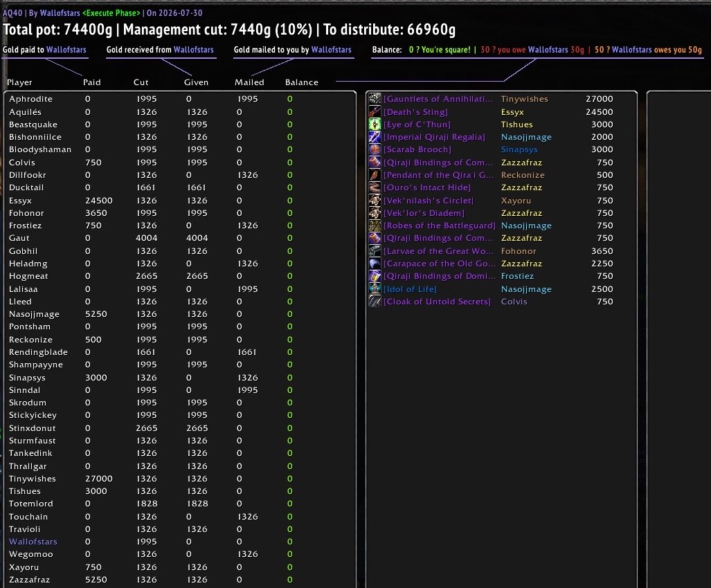This screenshot has width=711, height=588.
Task: Click the Paid column header
Action: pos(91,82)
